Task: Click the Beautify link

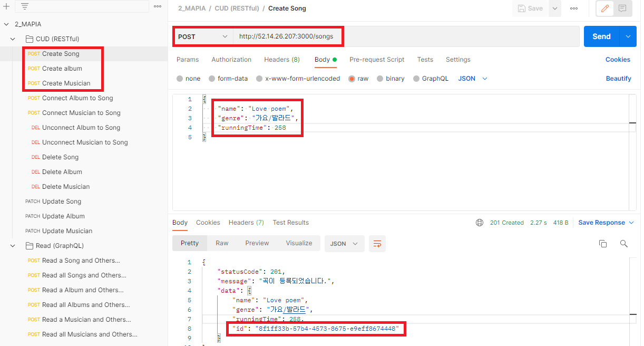Action: click(618, 79)
